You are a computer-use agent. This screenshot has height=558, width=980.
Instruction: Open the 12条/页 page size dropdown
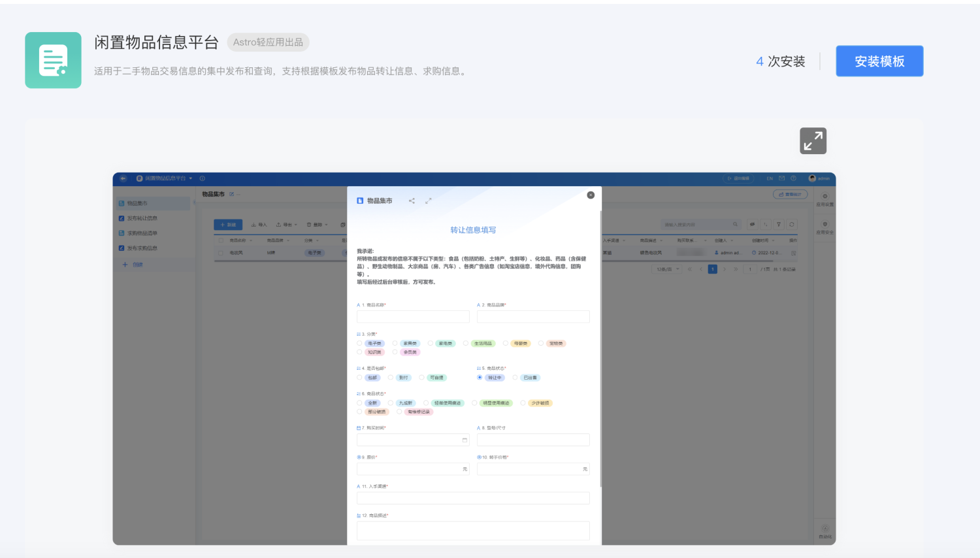point(666,269)
